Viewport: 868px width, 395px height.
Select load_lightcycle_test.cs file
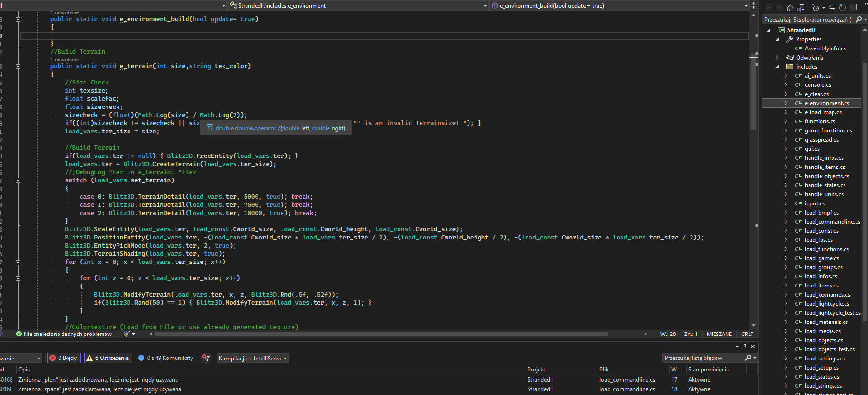pos(833,313)
